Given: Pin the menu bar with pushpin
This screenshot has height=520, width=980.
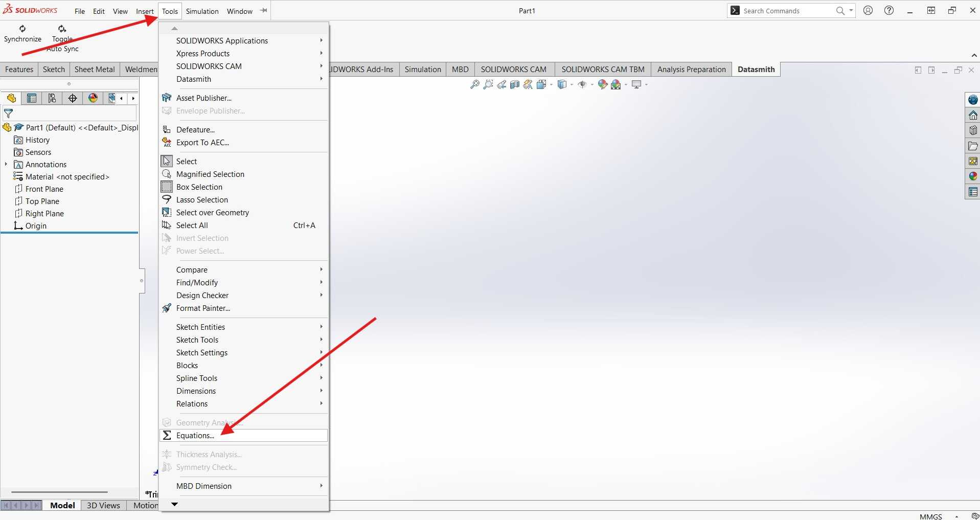Looking at the screenshot, I should (263, 10).
